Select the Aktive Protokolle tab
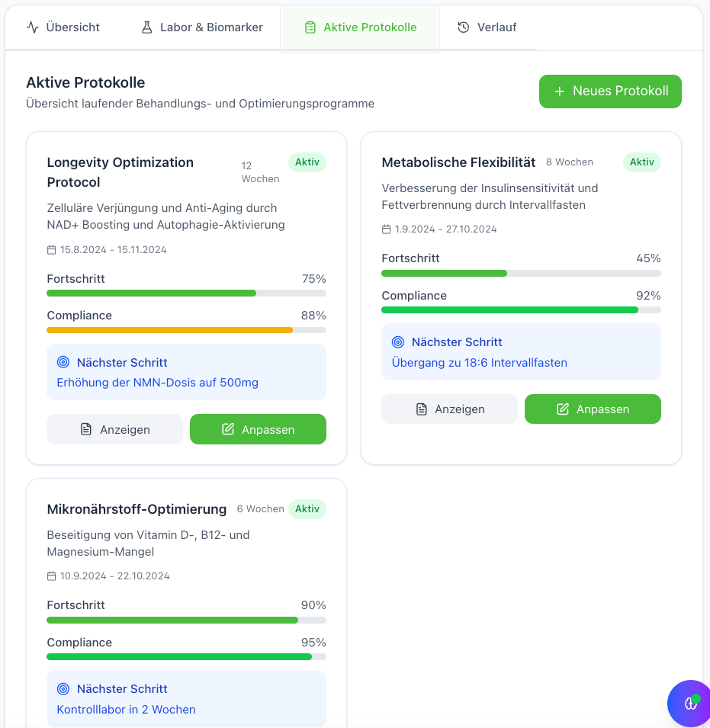This screenshot has width=710, height=728. click(360, 27)
